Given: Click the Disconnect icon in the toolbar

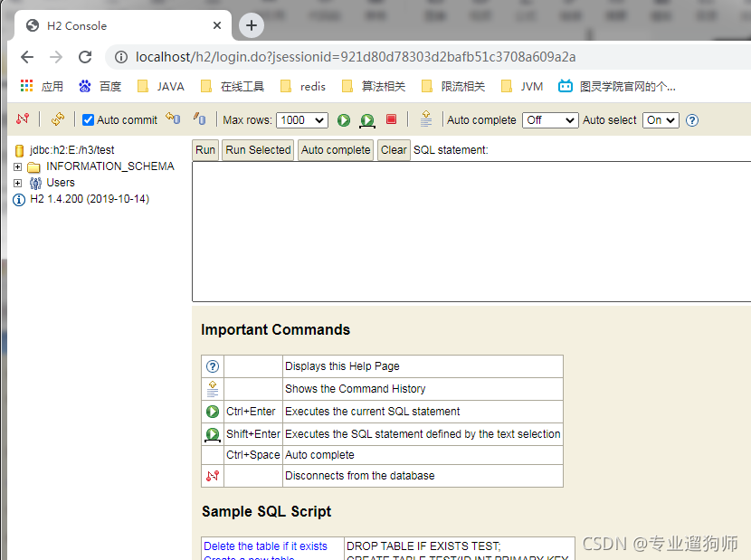Looking at the screenshot, I should click(x=23, y=119).
